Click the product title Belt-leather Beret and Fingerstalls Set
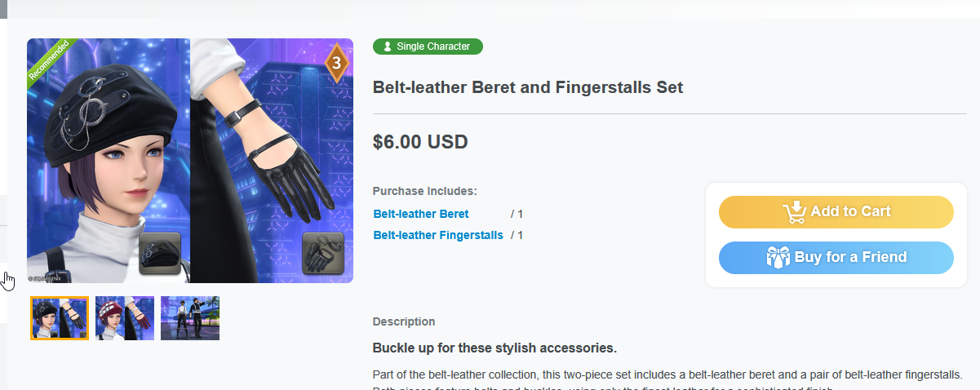 [x=527, y=87]
